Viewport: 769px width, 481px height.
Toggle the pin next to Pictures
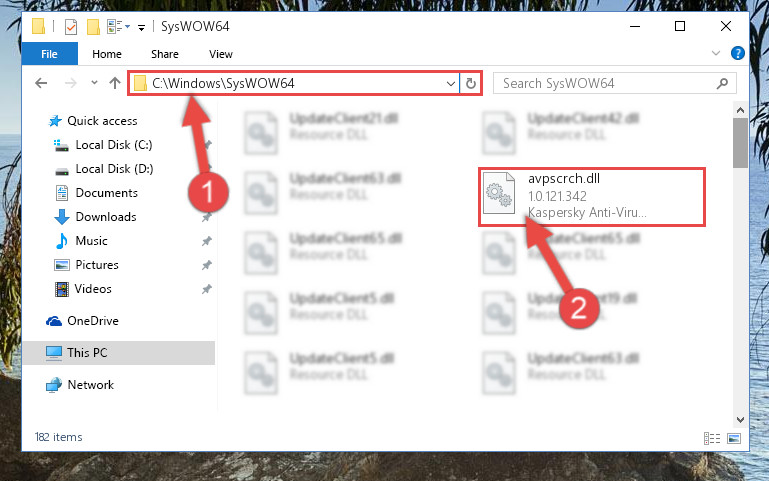click(x=206, y=265)
